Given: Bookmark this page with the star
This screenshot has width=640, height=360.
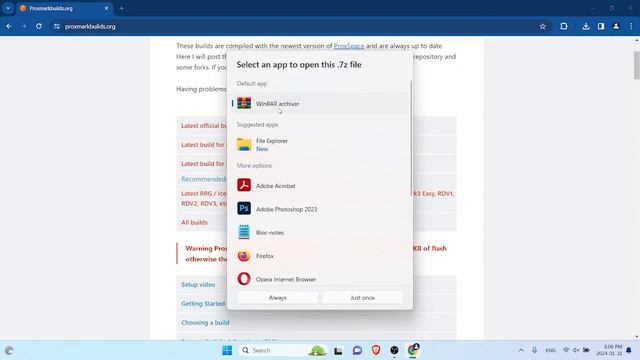Looking at the screenshot, I should [542, 26].
